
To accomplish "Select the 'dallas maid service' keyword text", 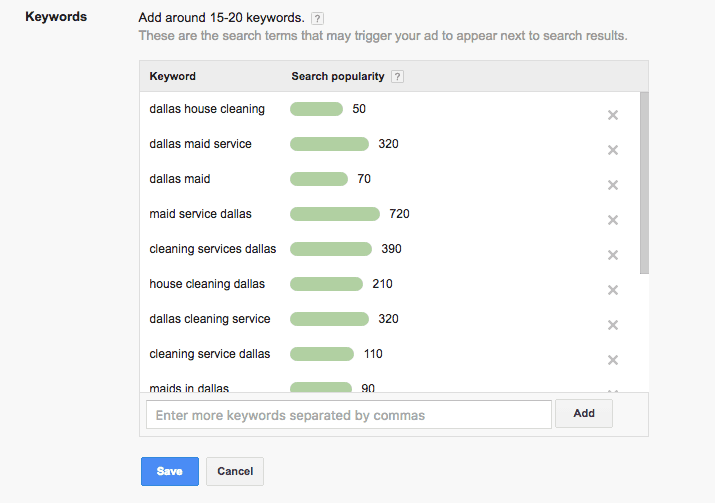I will (x=200, y=144).
